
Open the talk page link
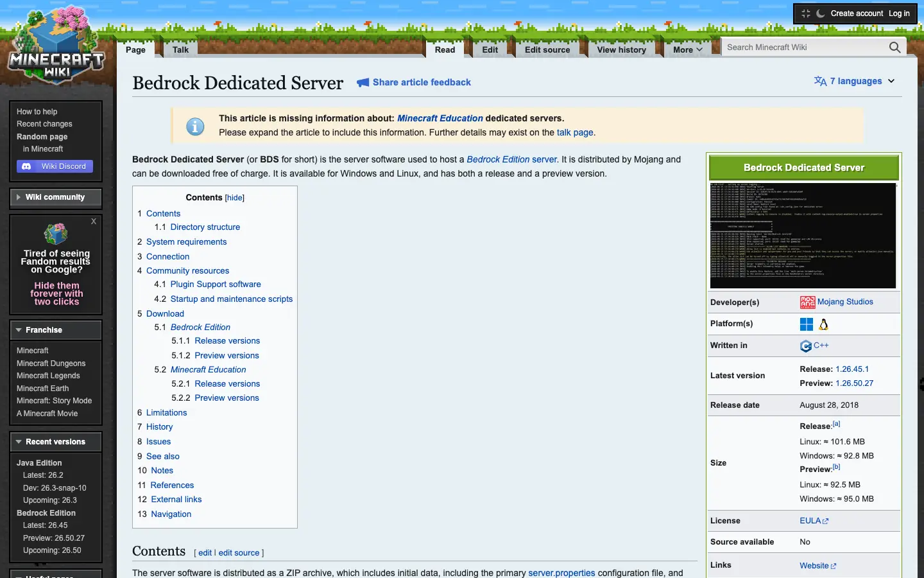(x=575, y=132)
